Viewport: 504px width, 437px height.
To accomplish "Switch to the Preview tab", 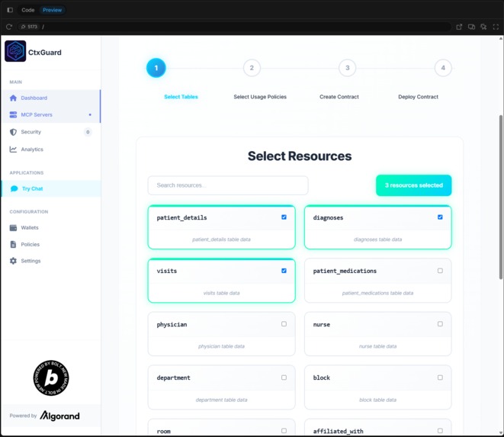I will [x=53, y=10].
